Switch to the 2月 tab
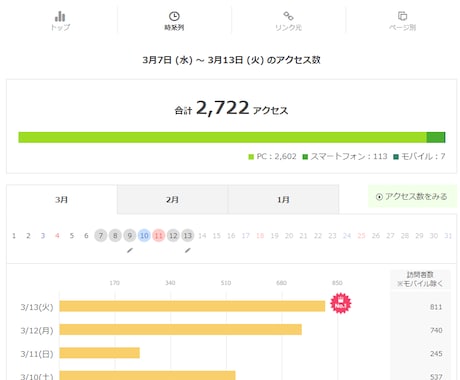Viewport: 460px width, 380px height. tap(172, 199)
